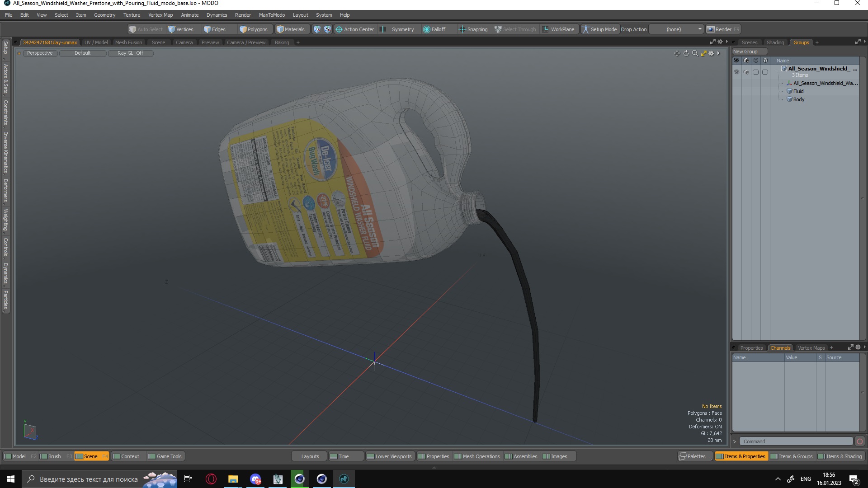
Task: Add a new viewport tab with plus
Action: (298, 42)
